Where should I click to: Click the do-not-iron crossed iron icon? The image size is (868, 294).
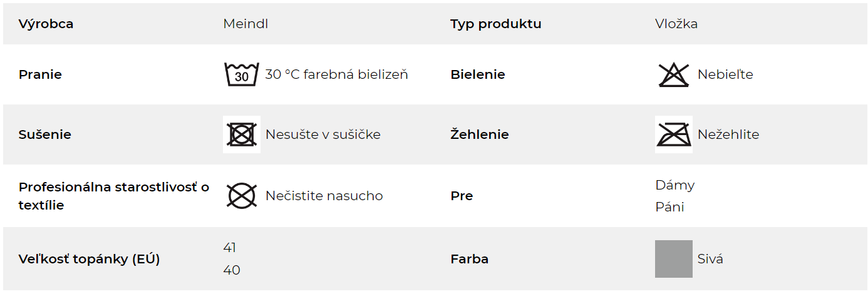coord(674,134)
